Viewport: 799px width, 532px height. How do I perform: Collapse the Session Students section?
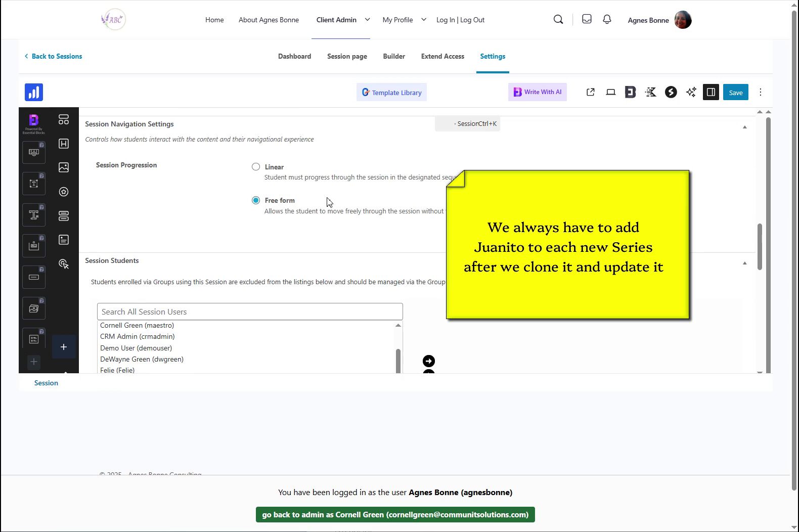(744, 263)
